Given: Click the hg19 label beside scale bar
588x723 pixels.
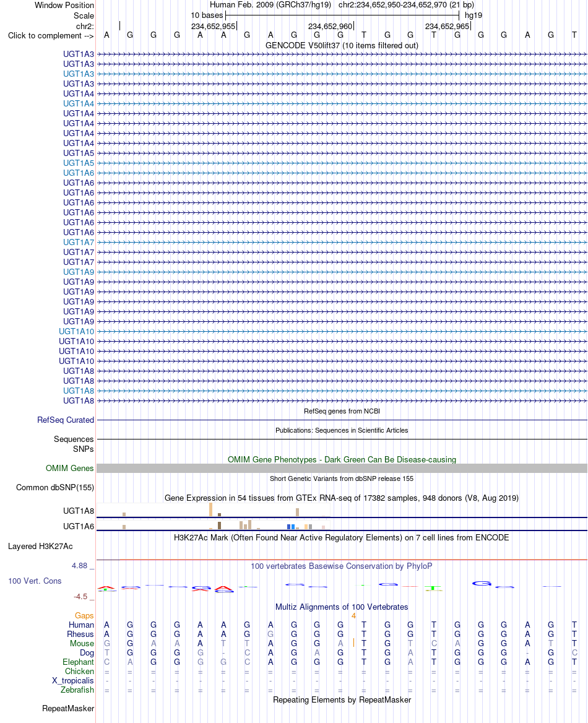Looking at the screenshot, I should (473, 15).
